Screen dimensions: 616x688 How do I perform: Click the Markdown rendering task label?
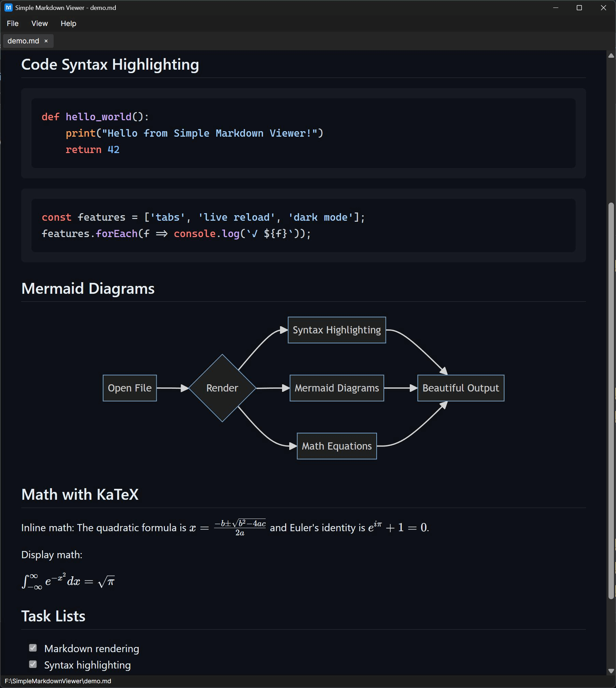coord(92,649)
